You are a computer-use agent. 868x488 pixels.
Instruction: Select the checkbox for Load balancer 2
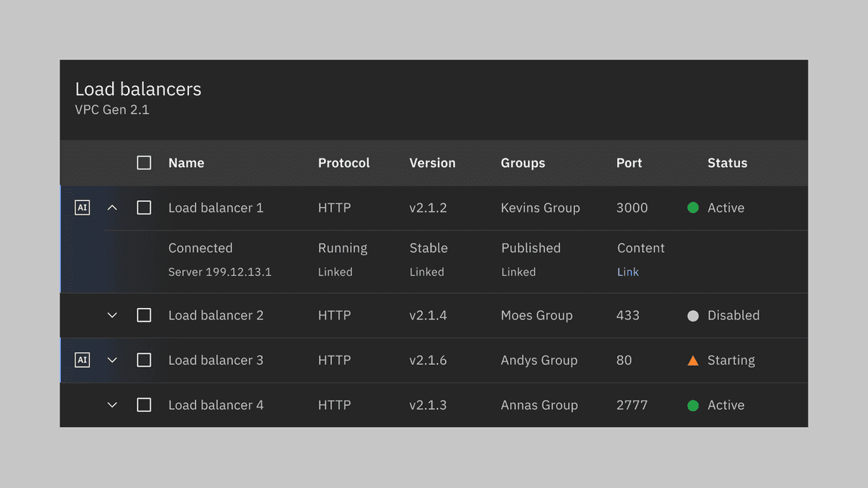click(x=144, y=316)
